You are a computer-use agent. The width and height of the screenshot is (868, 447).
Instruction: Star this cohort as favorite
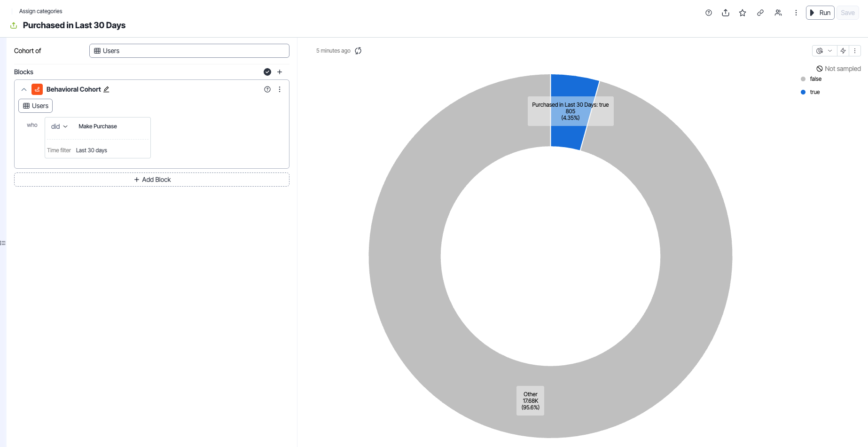pyautogui.click(x=743, y=13)
